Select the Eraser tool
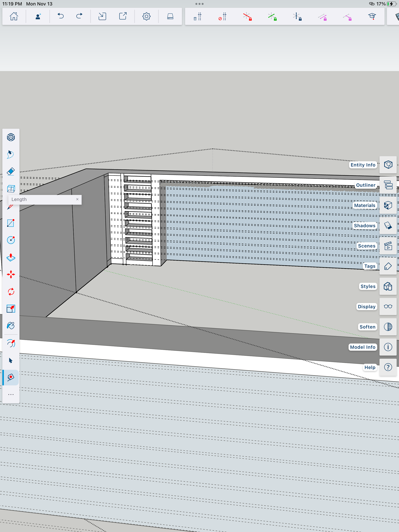The image size is (399, 532). [11, 171]
